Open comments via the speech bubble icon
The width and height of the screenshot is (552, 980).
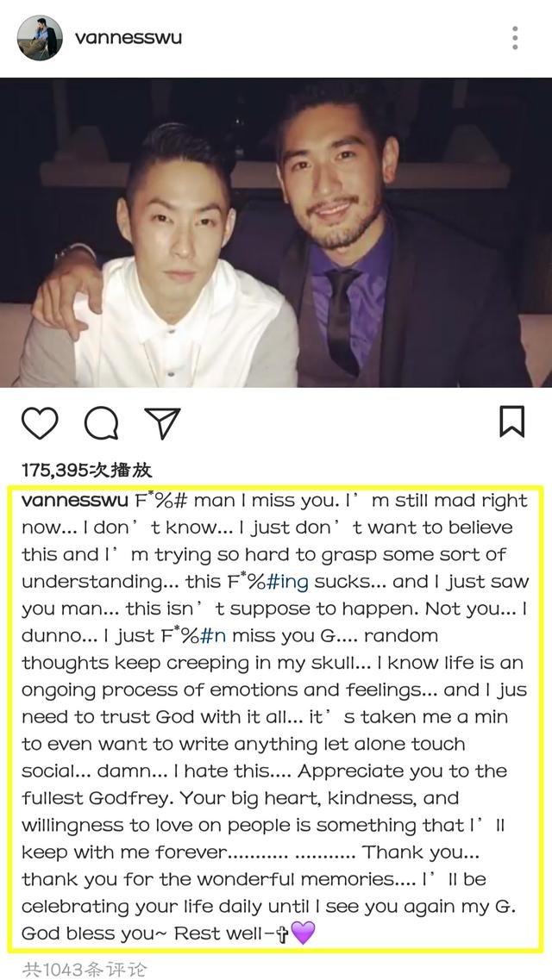(101, 424)
